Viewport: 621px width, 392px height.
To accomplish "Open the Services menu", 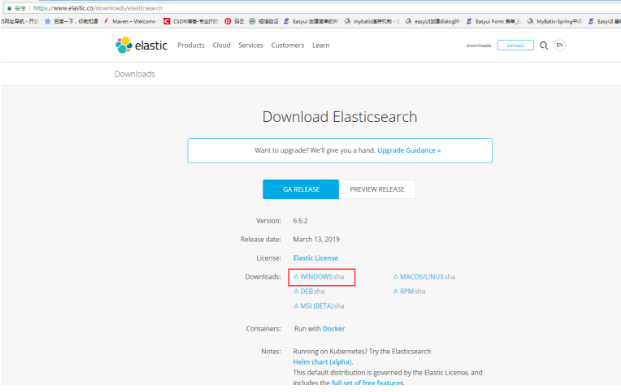I will 251,45.
